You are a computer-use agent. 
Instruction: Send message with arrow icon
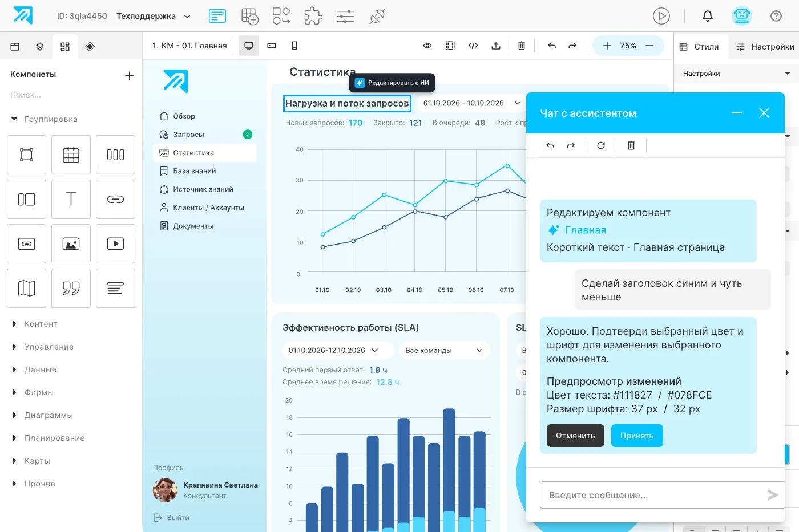click(x=773, y=495)
